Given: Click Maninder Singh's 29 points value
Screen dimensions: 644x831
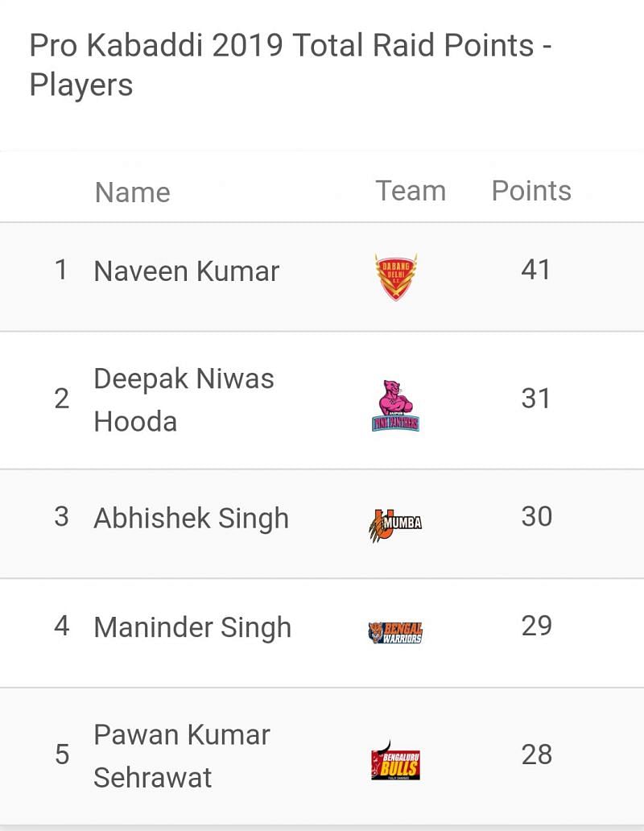Looking at the screenshot, I should 536,626.
